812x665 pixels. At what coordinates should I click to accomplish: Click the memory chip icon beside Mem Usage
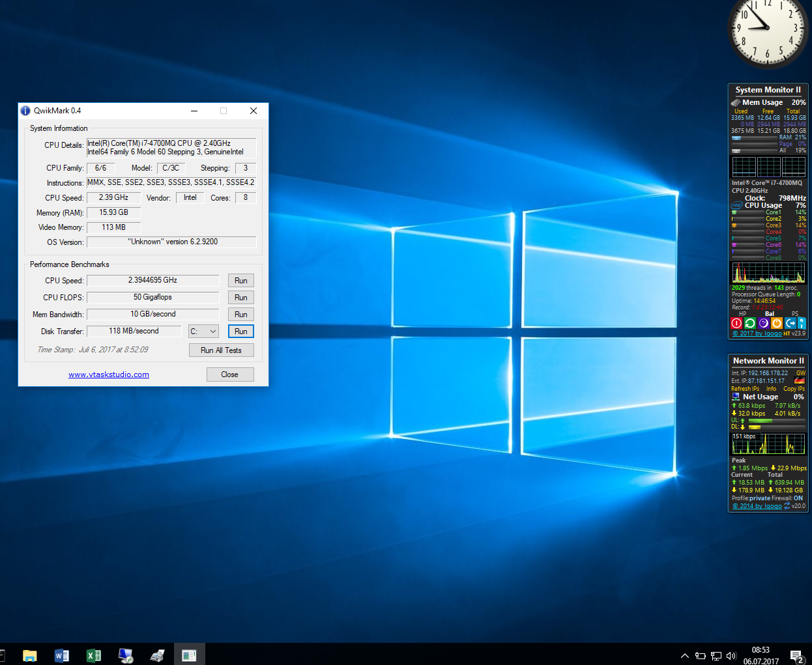(x=736, y=103)
